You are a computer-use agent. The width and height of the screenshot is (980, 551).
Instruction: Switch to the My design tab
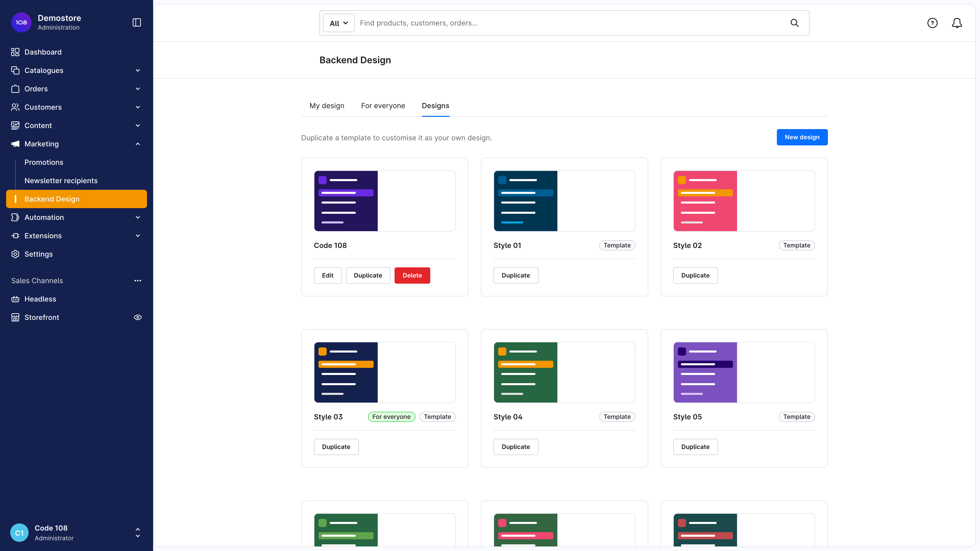(x=327, y=106)
